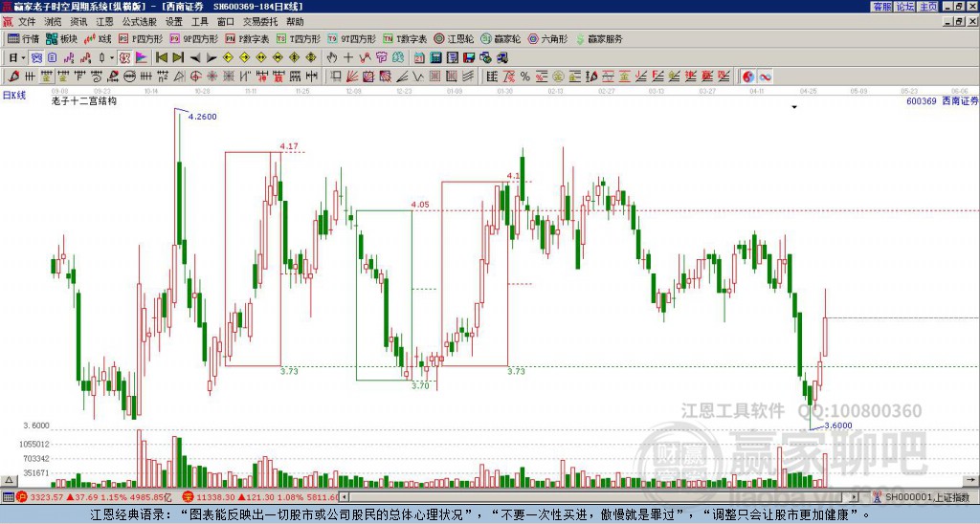Open the 工具 menu
The width and height of the screenshot is (980, 524).
[199, 22]
